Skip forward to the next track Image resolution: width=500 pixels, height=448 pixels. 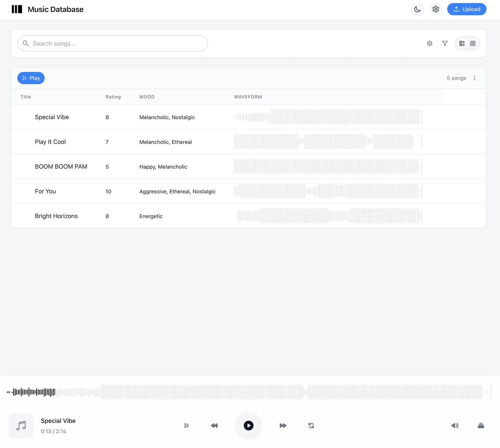click(x=283, y=426)
